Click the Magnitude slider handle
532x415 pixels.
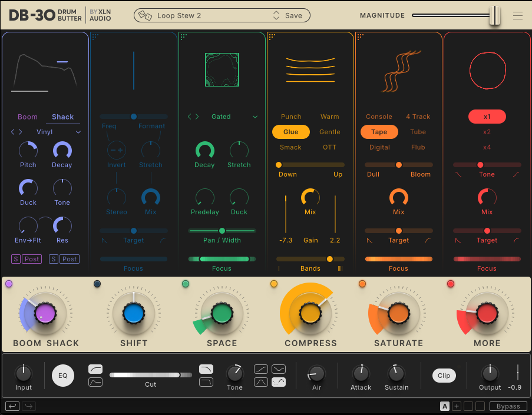coord(495,16)
